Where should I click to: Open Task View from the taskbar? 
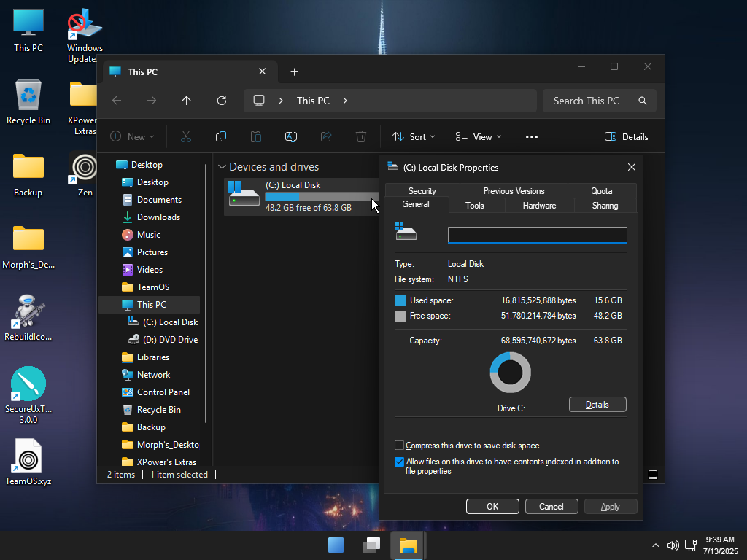coord(371,545)
